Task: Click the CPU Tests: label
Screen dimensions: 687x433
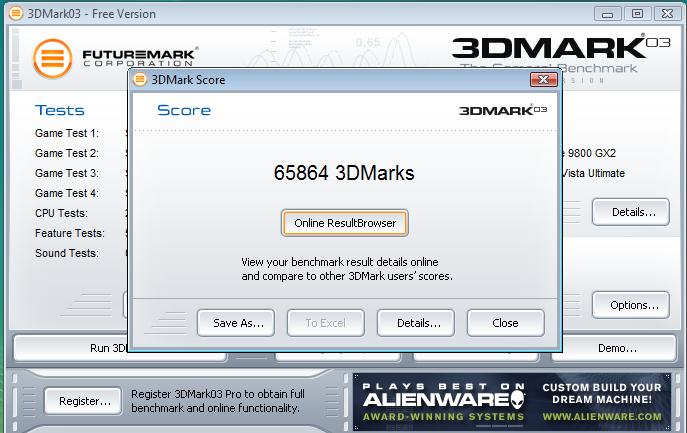Action: pos(61,213)
